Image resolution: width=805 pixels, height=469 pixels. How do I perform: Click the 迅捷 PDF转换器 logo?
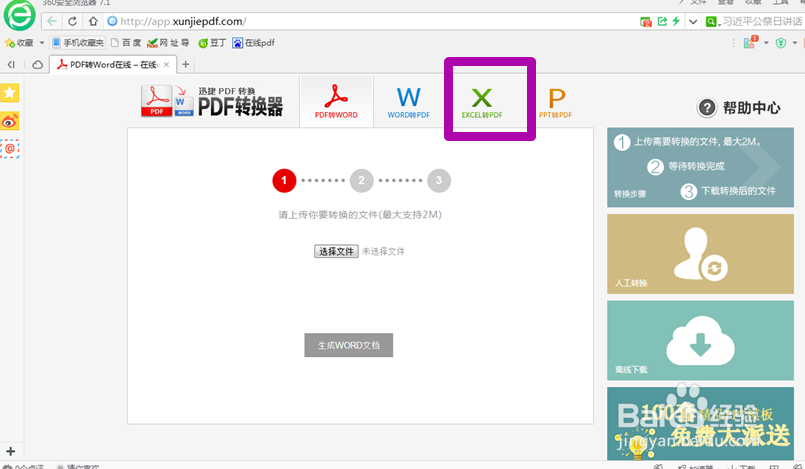click(212, 101)
